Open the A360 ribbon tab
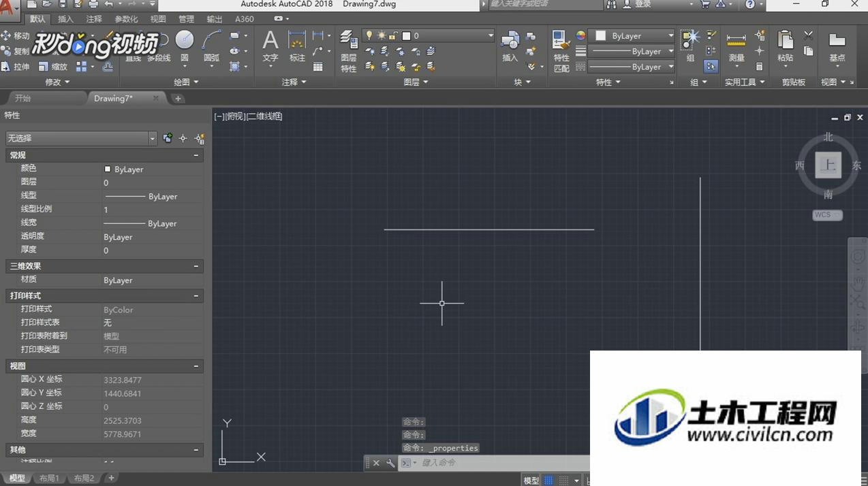868x486 pixels. click(245, 19)
